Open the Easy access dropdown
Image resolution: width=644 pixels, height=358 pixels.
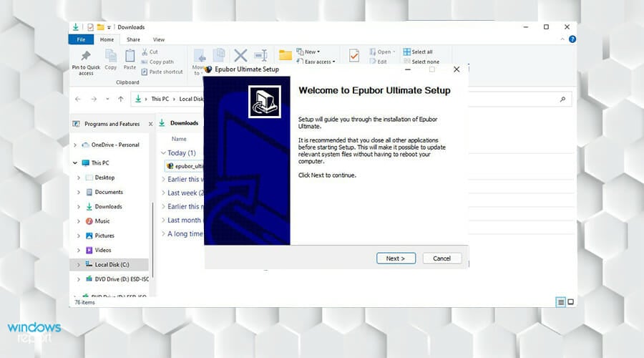[316, 62]
